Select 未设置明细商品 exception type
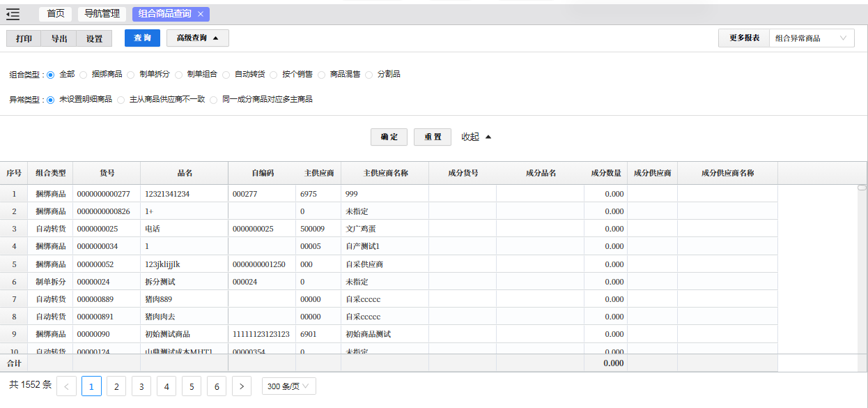This screenshot has height=408, width=868. pos(51,100)
